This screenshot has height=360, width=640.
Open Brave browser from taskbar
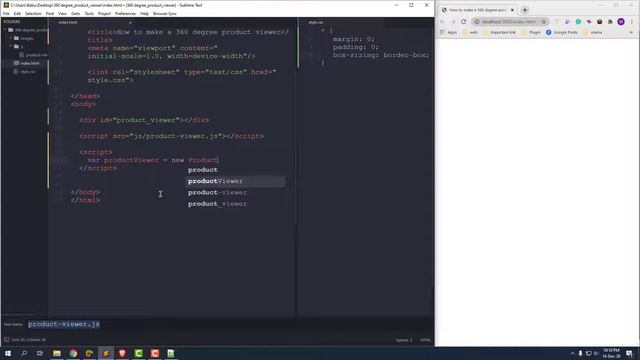pyautogui.click(x=122, y=353)
